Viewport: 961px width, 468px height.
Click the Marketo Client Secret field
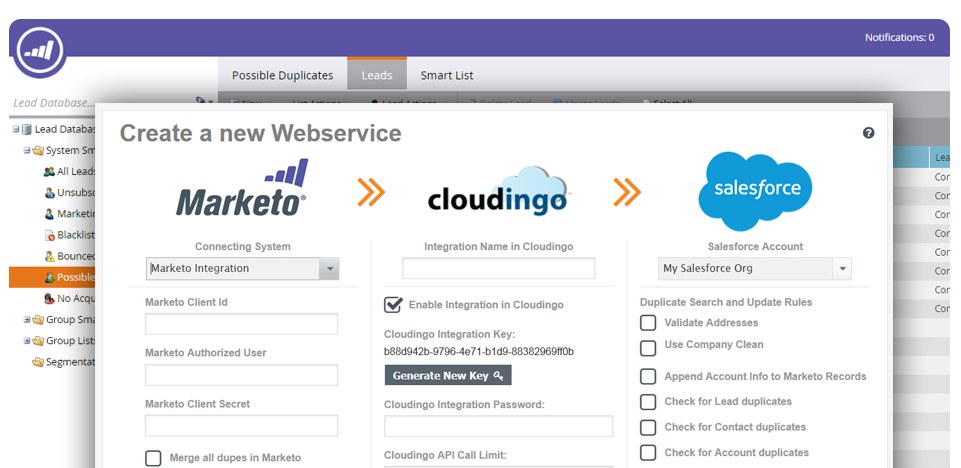241,426
